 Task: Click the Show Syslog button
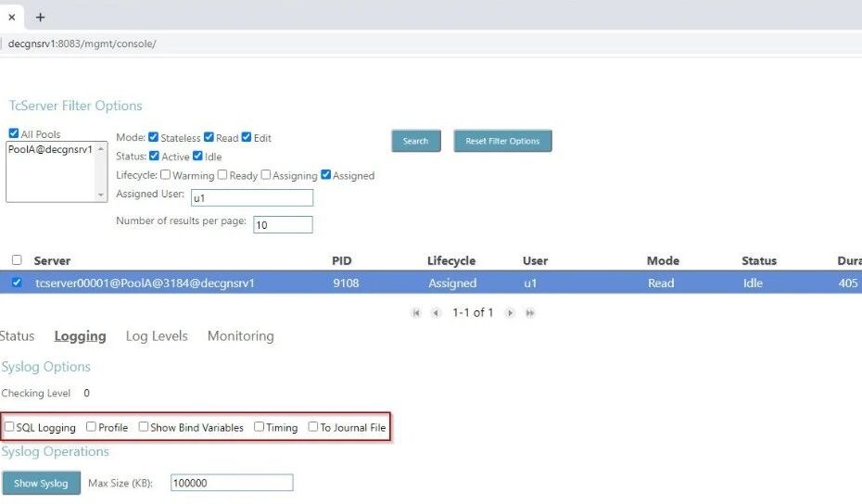tap(41, 483)
